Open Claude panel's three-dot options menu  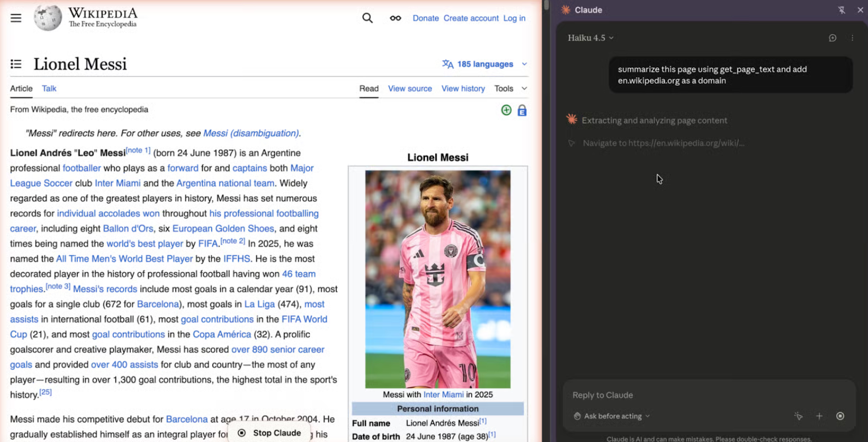tap(852, 38)
